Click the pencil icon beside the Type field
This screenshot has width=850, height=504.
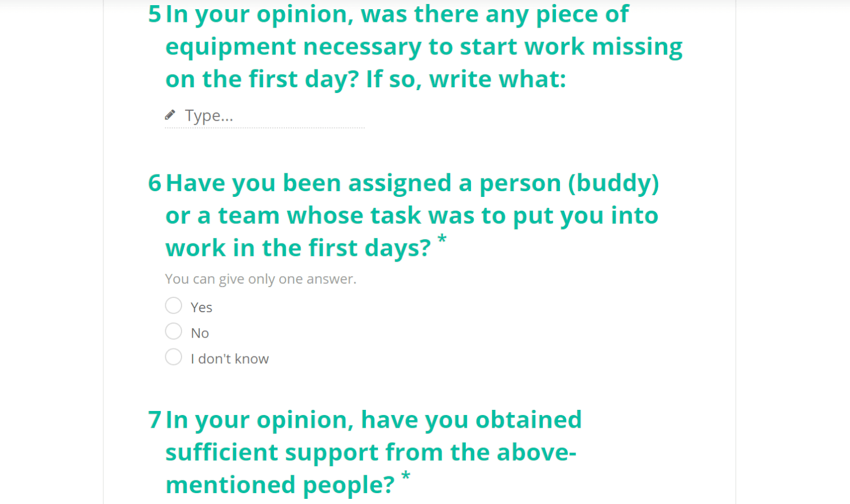(170, 114)
